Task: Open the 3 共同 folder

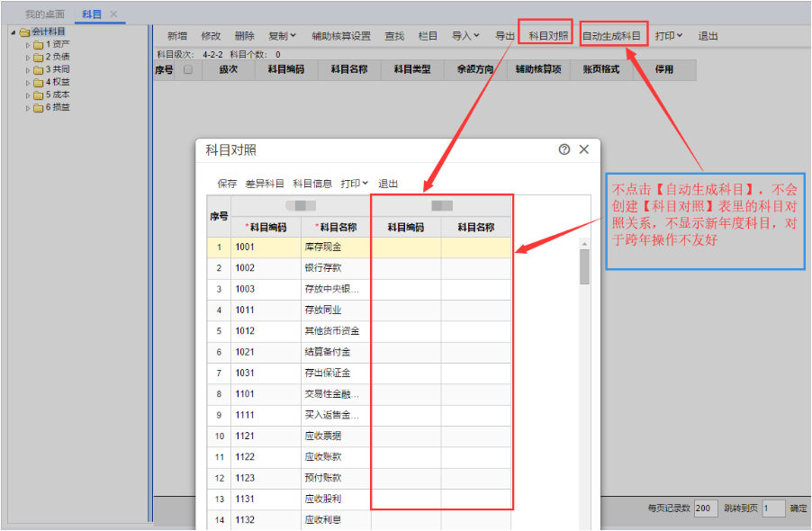Action: [52, 69]
